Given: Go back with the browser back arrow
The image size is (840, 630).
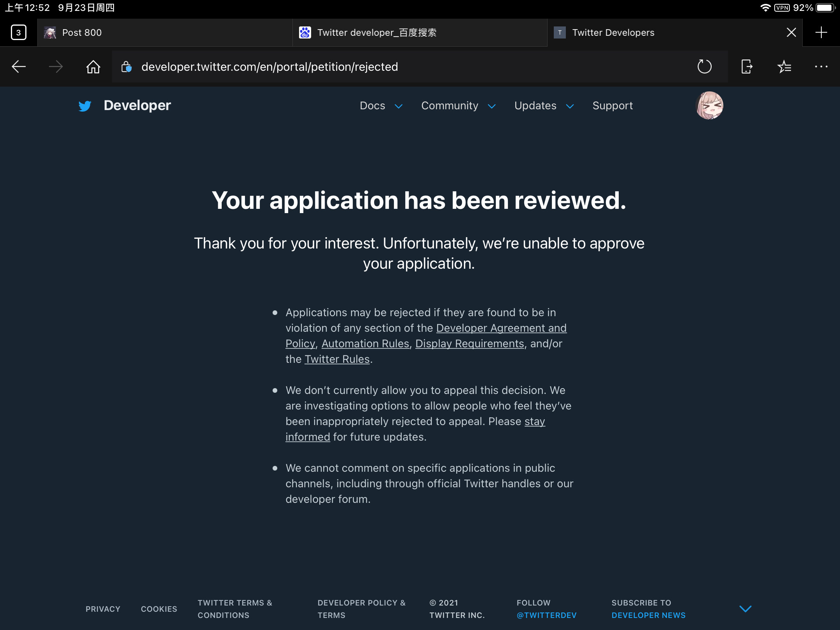Looking at the screenshot, I should coord(19,67).
